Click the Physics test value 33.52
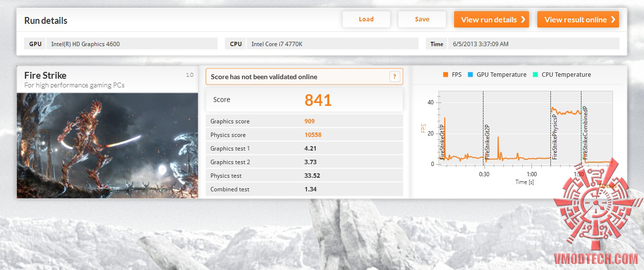This screenshot has width=644, height=270. tap(312, 176)
